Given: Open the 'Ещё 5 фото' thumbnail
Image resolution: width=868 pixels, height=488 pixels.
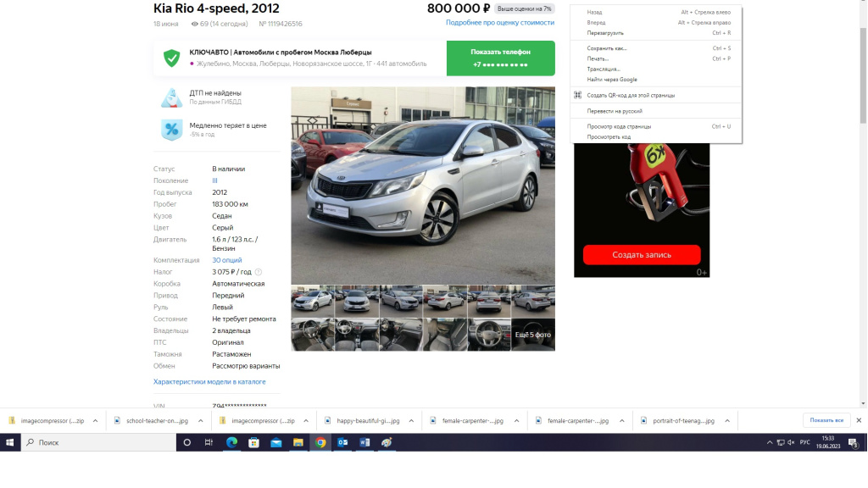Looking at the screenshot, I should click(x=532, y=335).
